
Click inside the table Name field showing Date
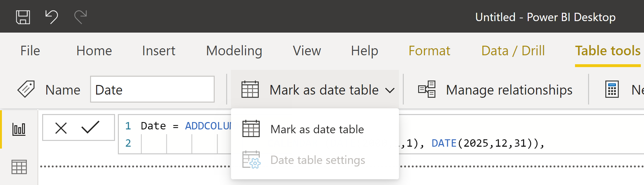(152, 90)
